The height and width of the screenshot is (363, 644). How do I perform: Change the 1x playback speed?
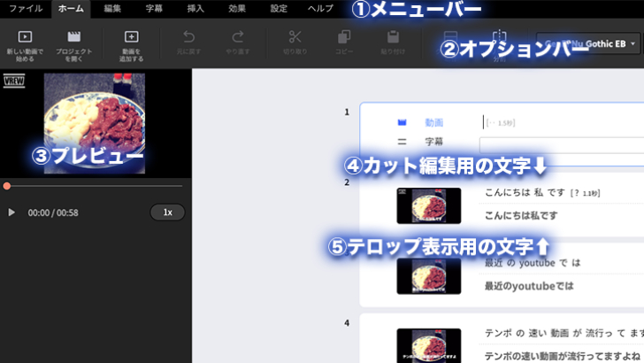click(167, 212)
